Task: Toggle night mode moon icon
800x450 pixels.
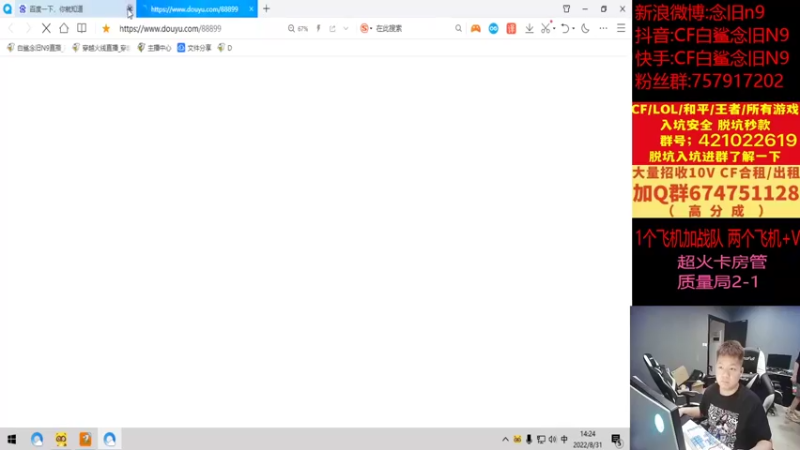Action: tap(585, 29)
